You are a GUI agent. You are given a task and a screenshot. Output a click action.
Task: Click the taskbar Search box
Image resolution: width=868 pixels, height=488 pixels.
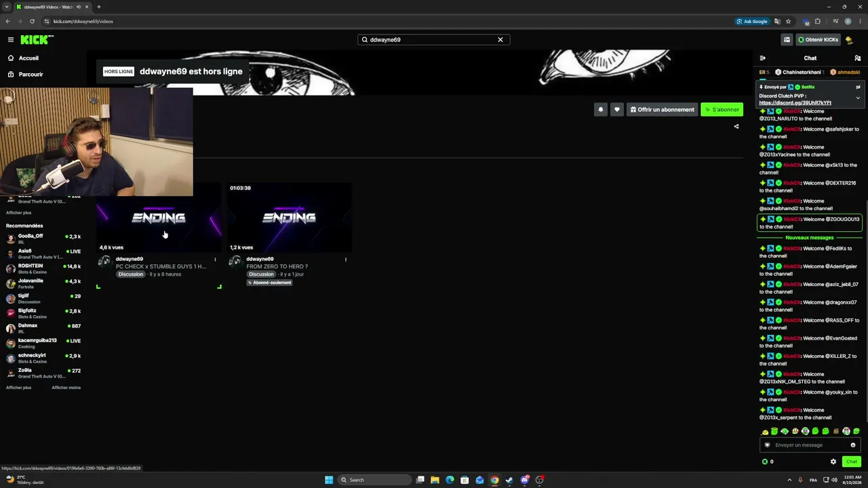pos(375,480)
